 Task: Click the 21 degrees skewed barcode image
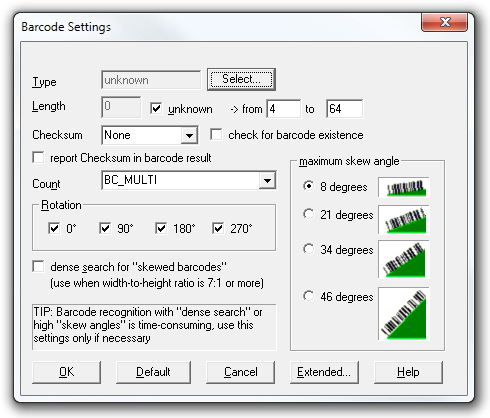click(404, 220)
